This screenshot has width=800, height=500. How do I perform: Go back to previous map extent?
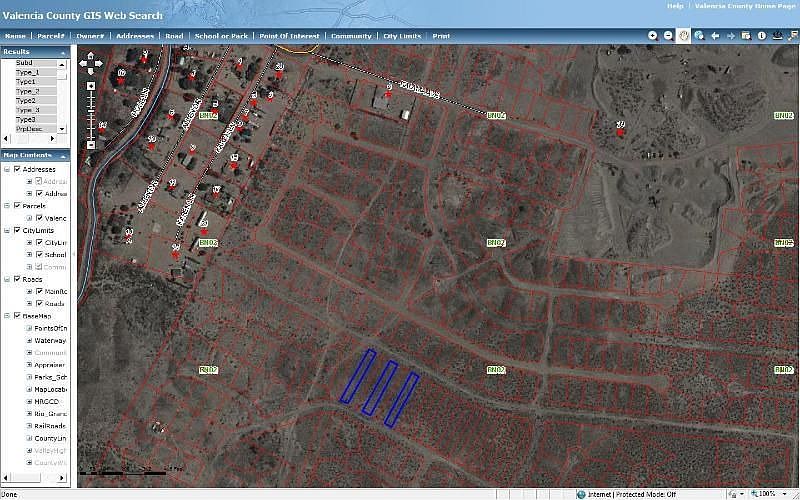[715, 35]
